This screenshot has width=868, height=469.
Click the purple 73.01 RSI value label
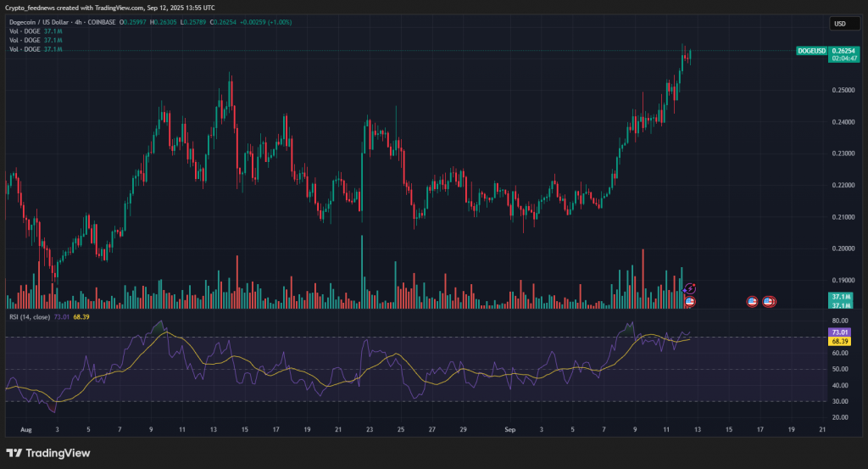tap(839, 332)
